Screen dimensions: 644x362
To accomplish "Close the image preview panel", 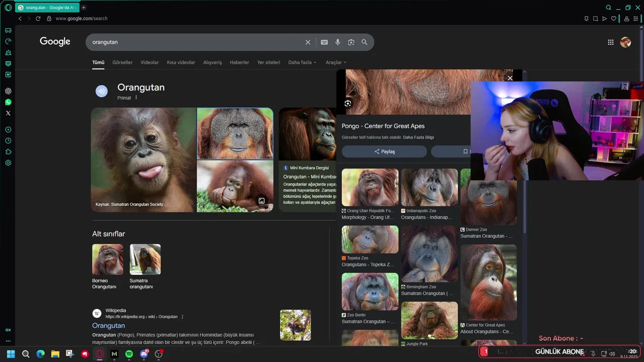I will tap(510, 78).
